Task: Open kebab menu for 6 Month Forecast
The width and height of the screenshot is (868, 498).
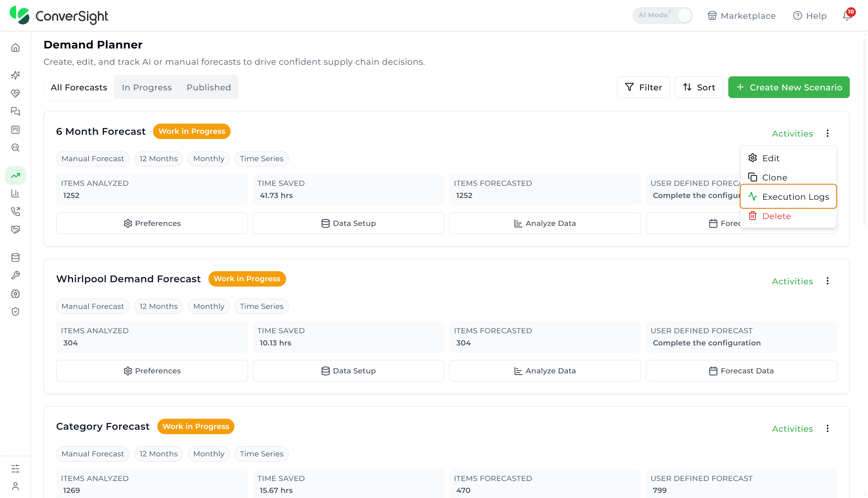Action: (828, 134)
